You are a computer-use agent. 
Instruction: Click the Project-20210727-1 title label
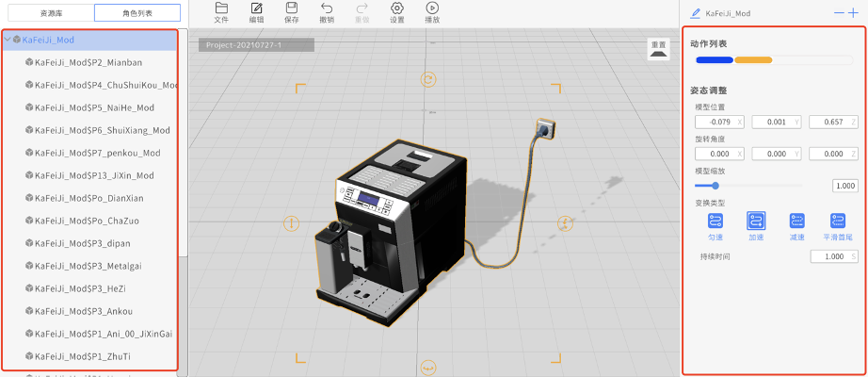point(256,45)
